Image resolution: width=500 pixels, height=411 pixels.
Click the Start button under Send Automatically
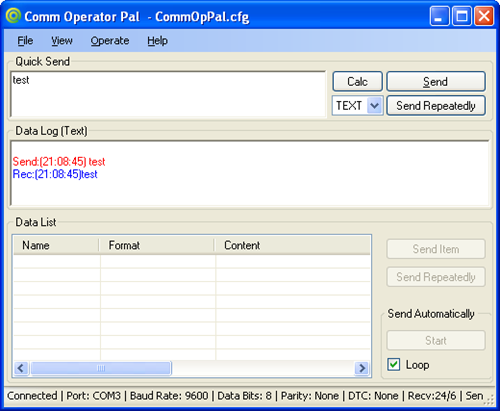point(436,340)
